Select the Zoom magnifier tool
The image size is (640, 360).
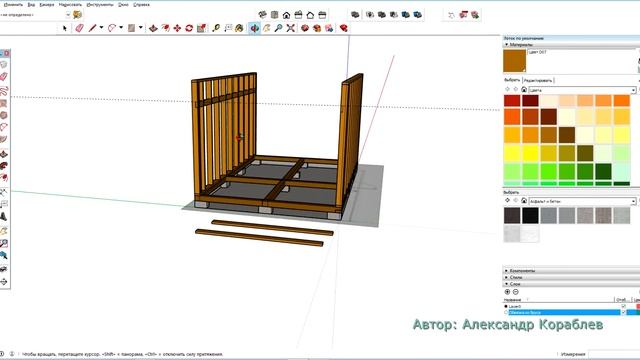coord(278,28)
